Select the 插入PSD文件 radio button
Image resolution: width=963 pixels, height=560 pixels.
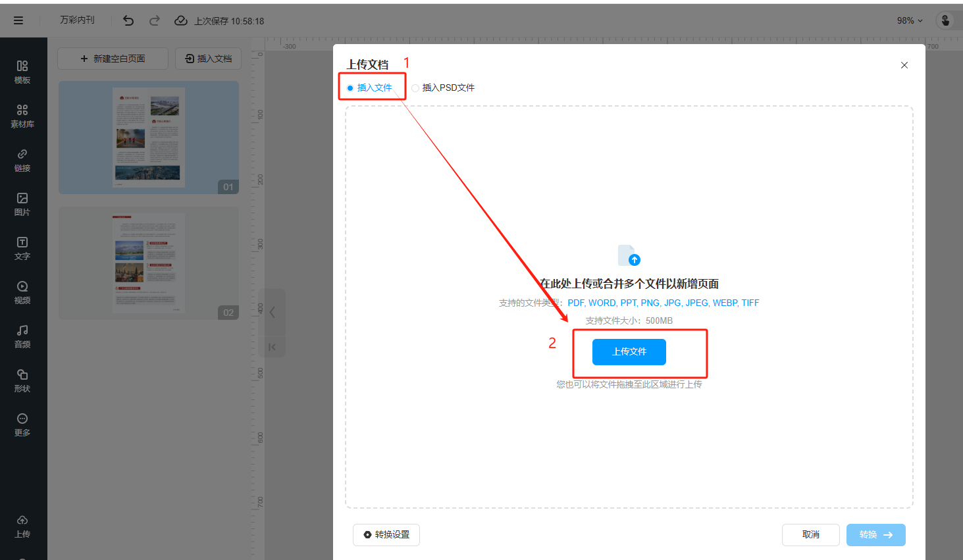(x=415, y=88)
